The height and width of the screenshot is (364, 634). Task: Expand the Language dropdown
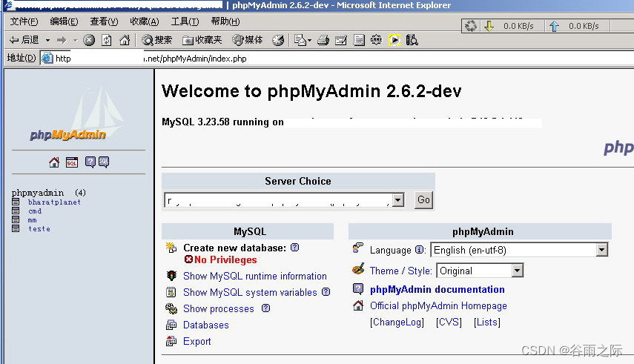[x=601, y=250]
